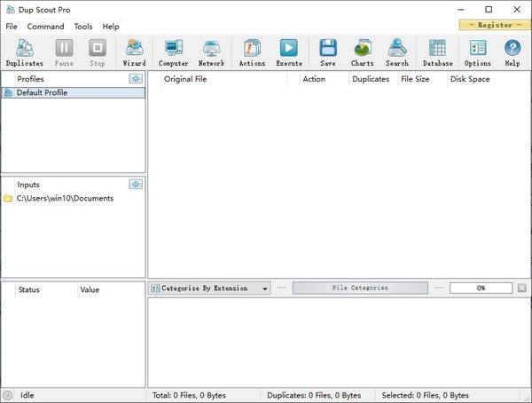This screenshot has width=532, height=403.
Task: Click the Value column header
Action: click(x=111, y=289)
